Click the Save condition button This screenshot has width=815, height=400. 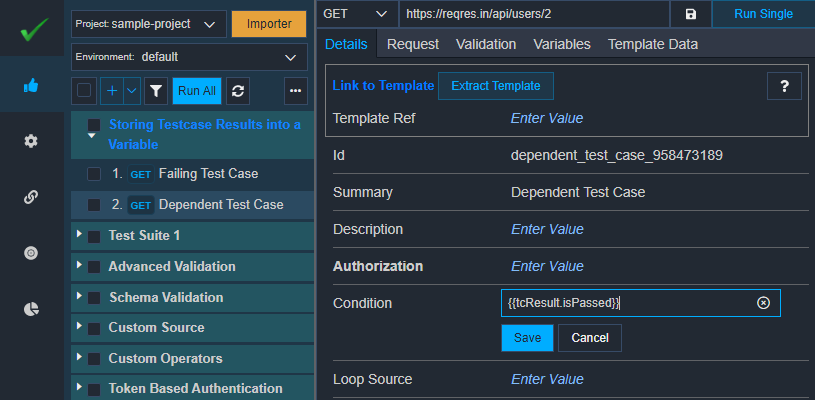(527, 338)
